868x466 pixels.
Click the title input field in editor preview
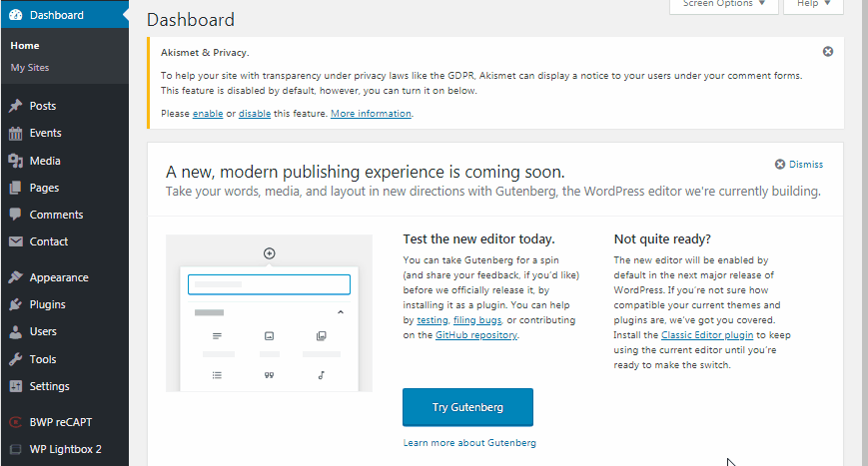[269, 284]
